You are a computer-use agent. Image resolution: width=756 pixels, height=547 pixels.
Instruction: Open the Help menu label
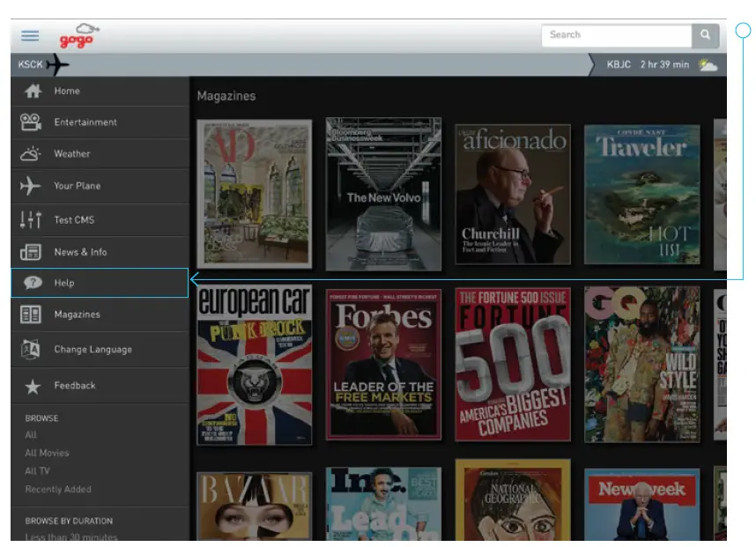click(x=64, y=284)
